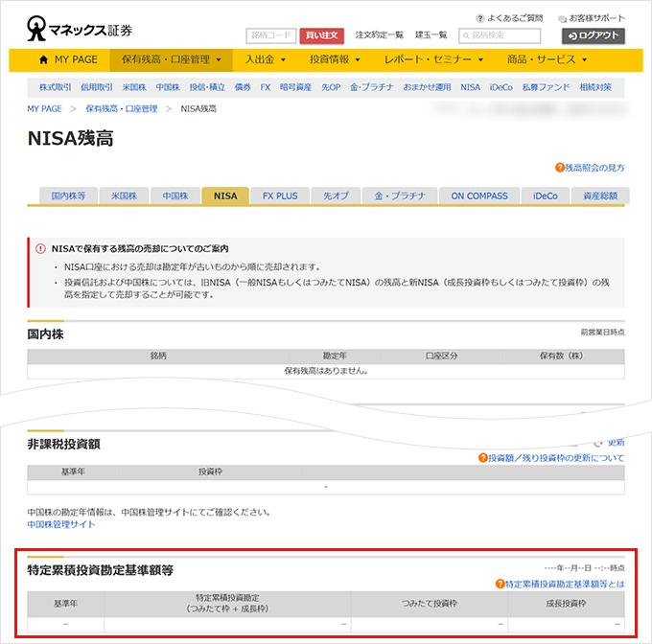Click the search magnifier icon
652x644 pixels.
466,36
